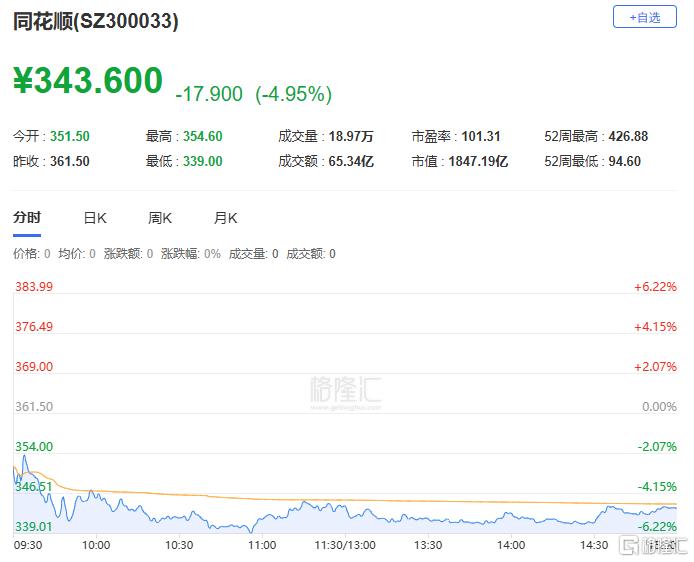Click the 369.00 price axis label
The width and height of the screenshot is (694, 562).
click(x=34, y=366)
